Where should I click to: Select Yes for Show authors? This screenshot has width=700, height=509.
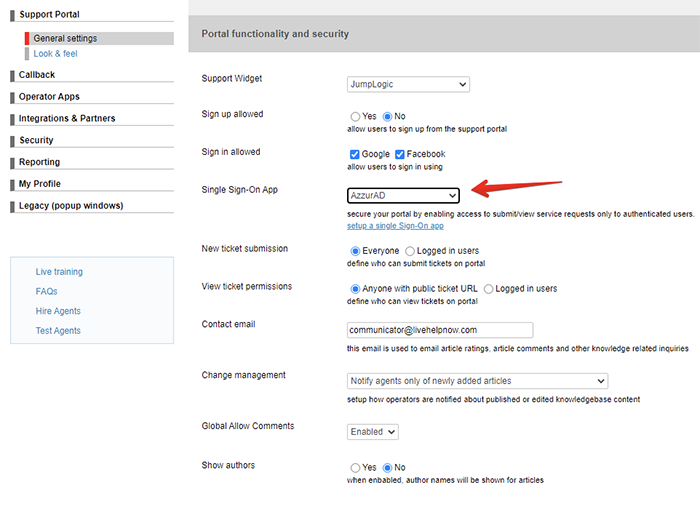(x=356, y=468)
